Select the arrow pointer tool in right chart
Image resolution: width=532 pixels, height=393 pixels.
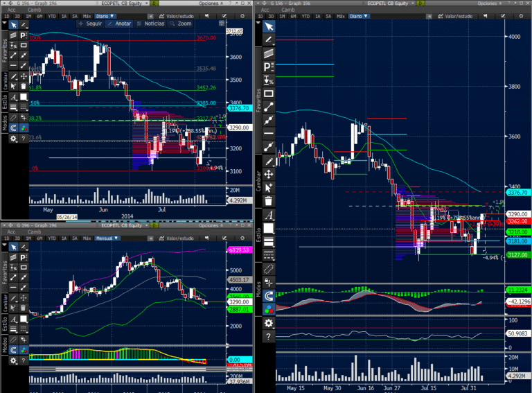[x=269, y=26]
